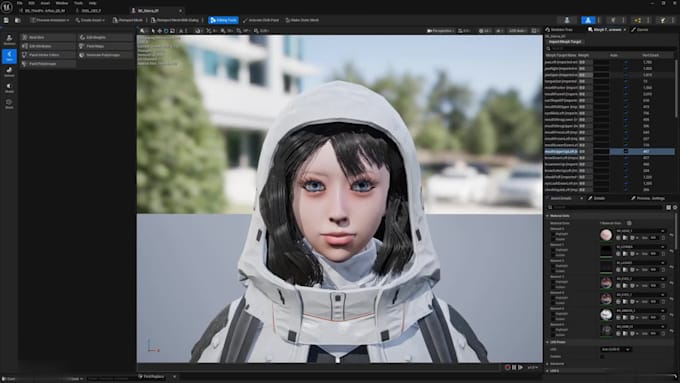Toggle Auto checkbox on the highlighted morph target row
This screenshot has height=383, width=680.
coord(626,151)
